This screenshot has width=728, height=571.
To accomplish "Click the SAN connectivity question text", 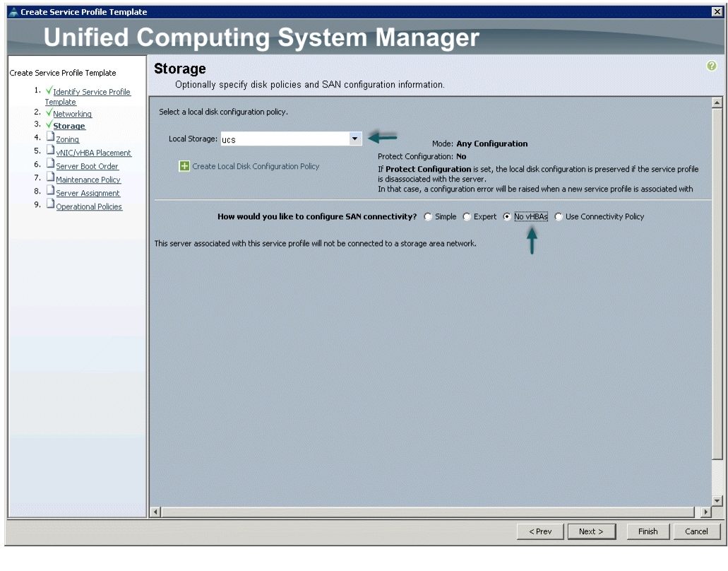I will click(x=317, y=216).
